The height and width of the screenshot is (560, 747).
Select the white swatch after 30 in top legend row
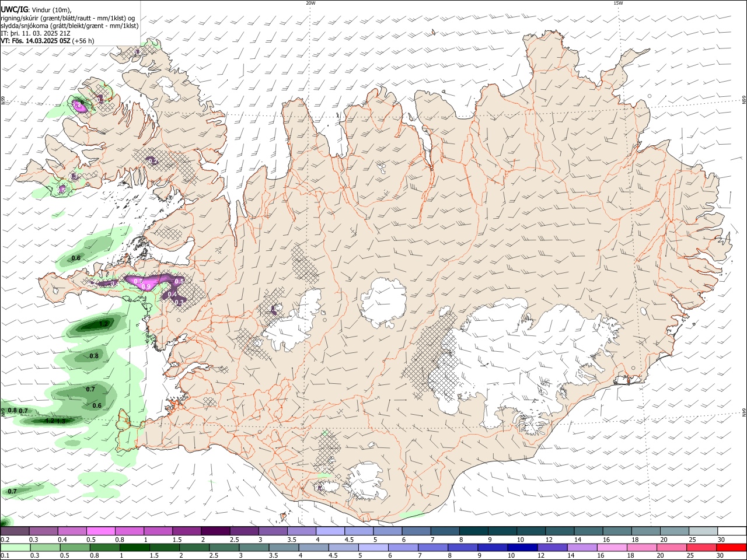coord(732,531)
